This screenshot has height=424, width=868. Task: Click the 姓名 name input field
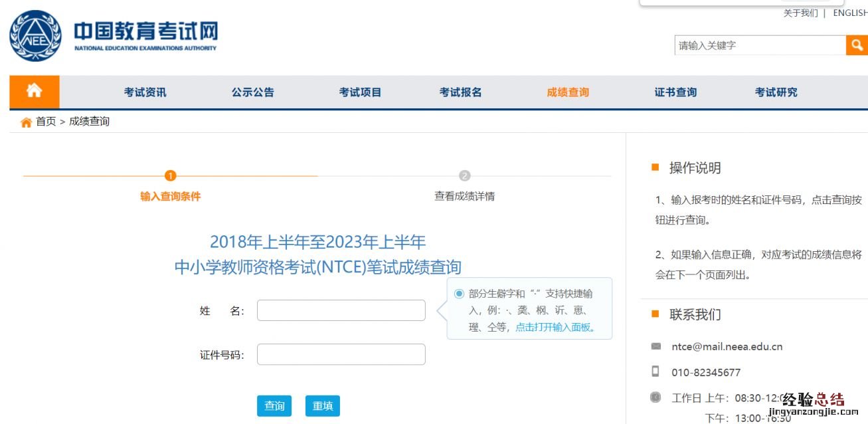click(341, 310)
